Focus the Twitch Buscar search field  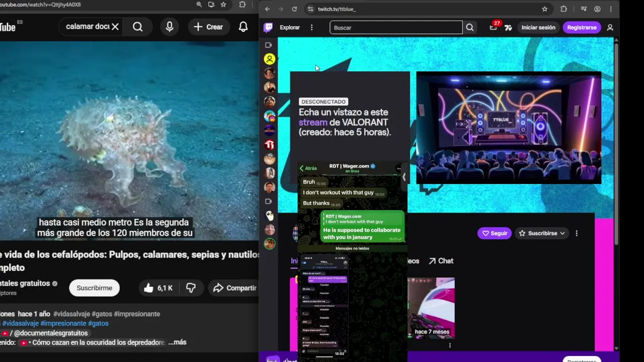tap(396, 28)
